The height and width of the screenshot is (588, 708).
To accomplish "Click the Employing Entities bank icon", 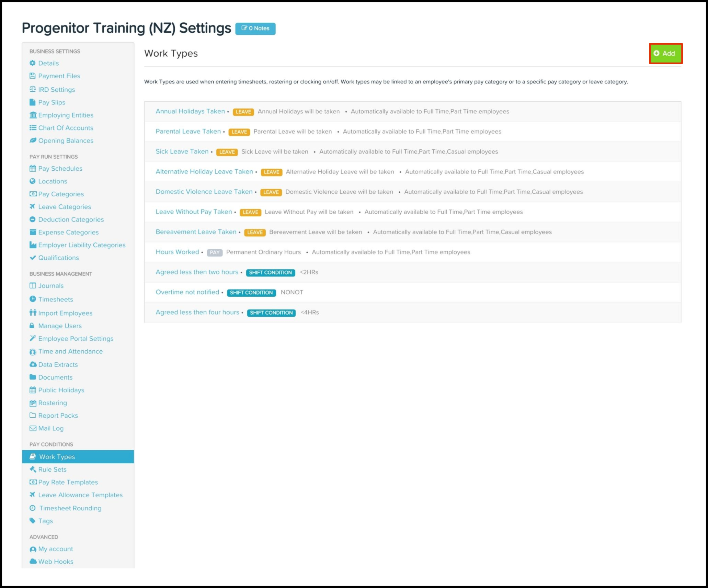I will [x=33, y=115].
